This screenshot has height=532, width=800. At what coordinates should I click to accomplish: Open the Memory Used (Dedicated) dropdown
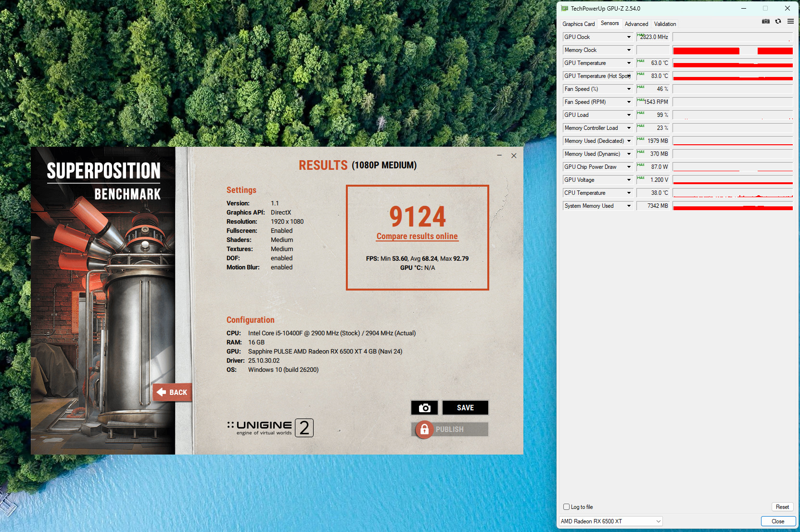[629, 141]
